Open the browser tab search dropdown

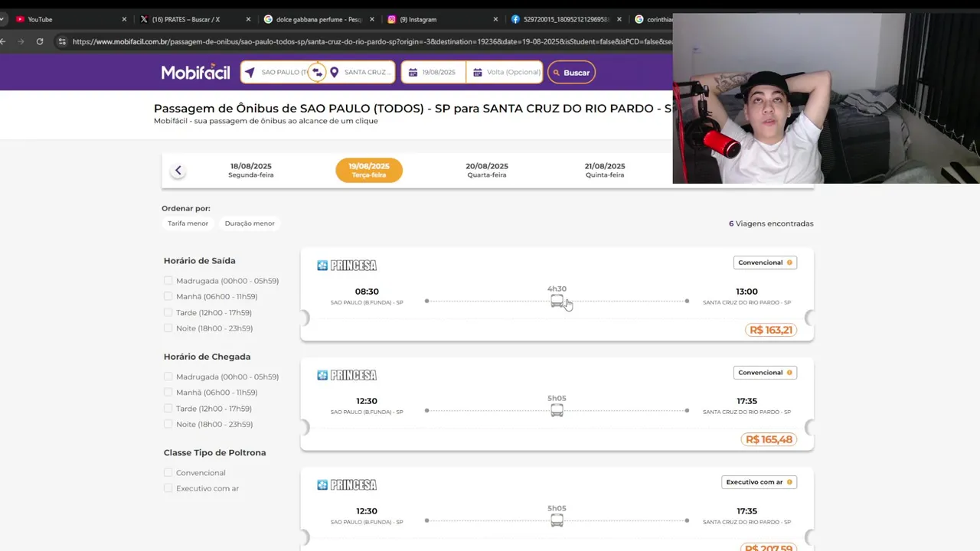coord(2,19)
